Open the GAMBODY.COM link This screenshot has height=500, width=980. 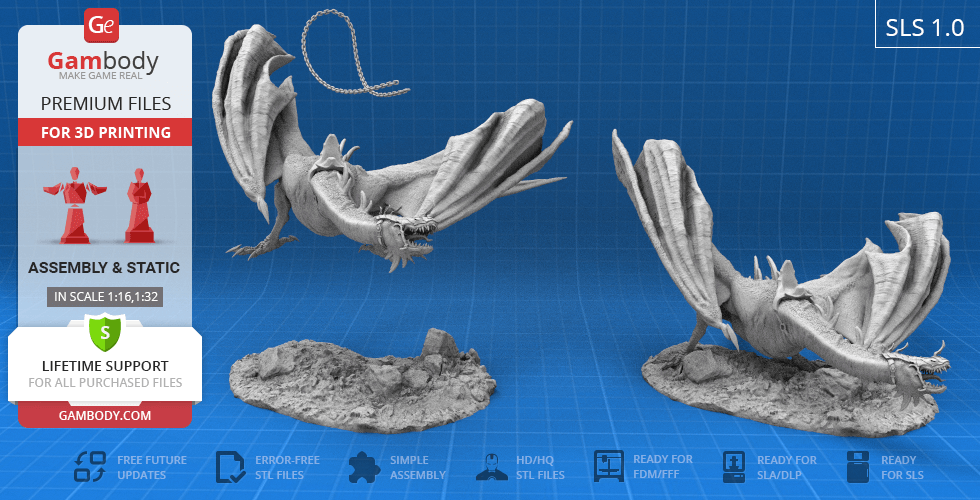click(x=105, y=414)
